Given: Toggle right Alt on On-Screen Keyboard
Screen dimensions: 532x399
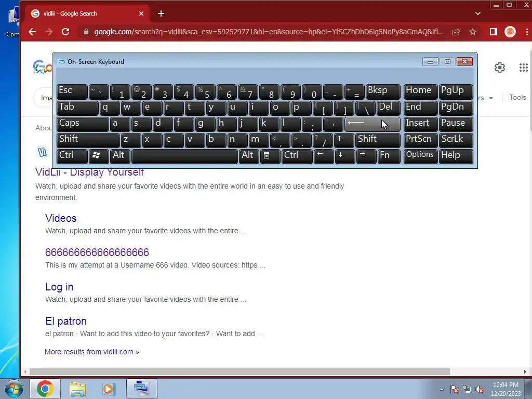Looking at the screenshot, I should (248, 156).
